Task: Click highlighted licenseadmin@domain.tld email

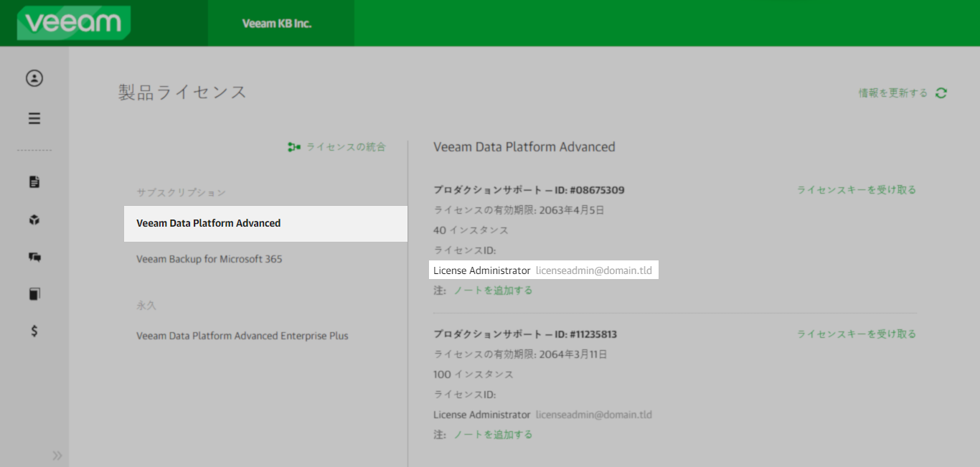Action: point(594,270)
